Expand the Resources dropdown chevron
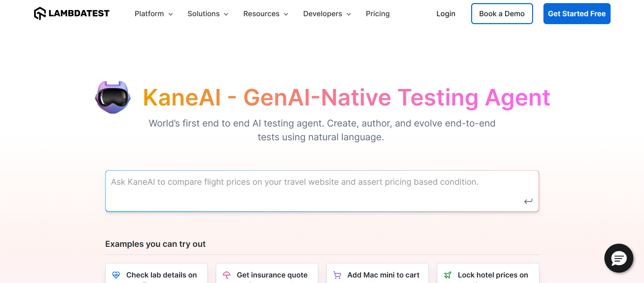This screenshot has width=644, height=283. pos(286,14)
